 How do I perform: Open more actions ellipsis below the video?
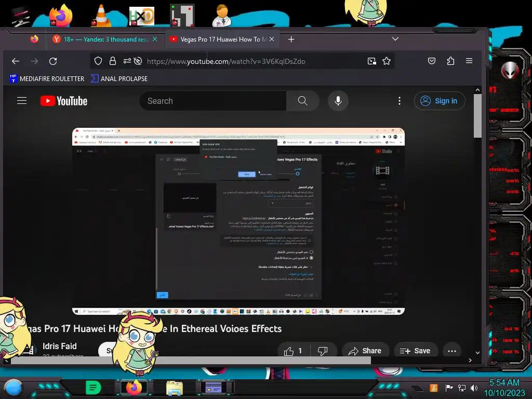(452, 351)
